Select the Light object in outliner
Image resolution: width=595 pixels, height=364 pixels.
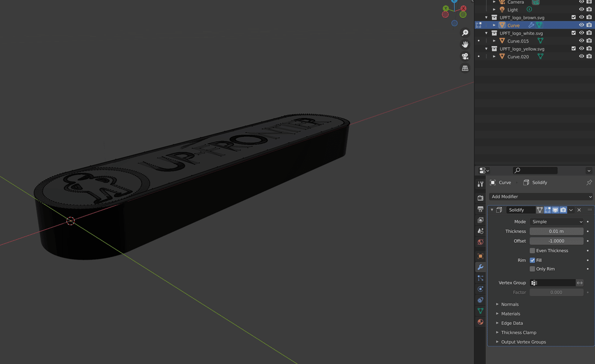512,10
